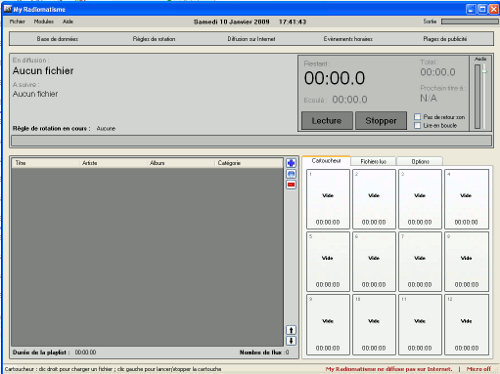Move selected track up with the arrow icon
This screenshot has width=500, height=374.
coord(291,330)
